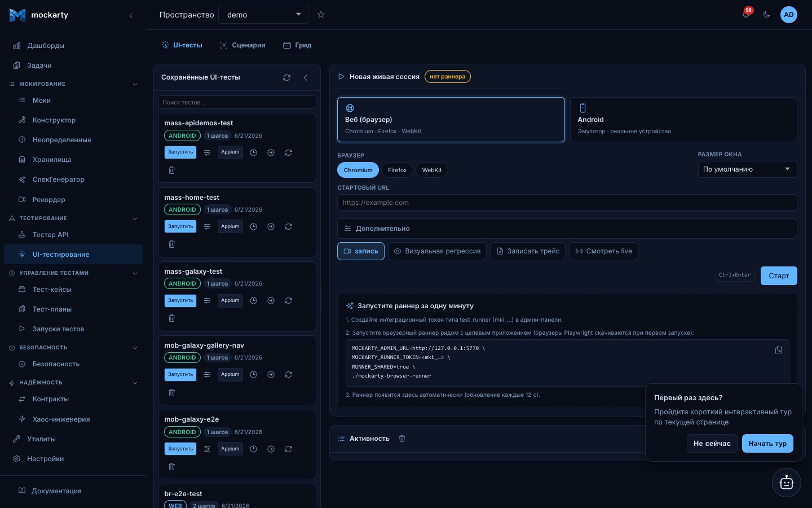Open Рекордер in sidebar

(x=73, y=200)
